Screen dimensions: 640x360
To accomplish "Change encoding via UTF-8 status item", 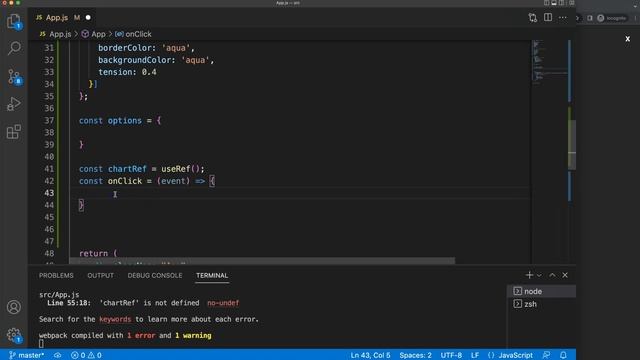I will [451, 355].
